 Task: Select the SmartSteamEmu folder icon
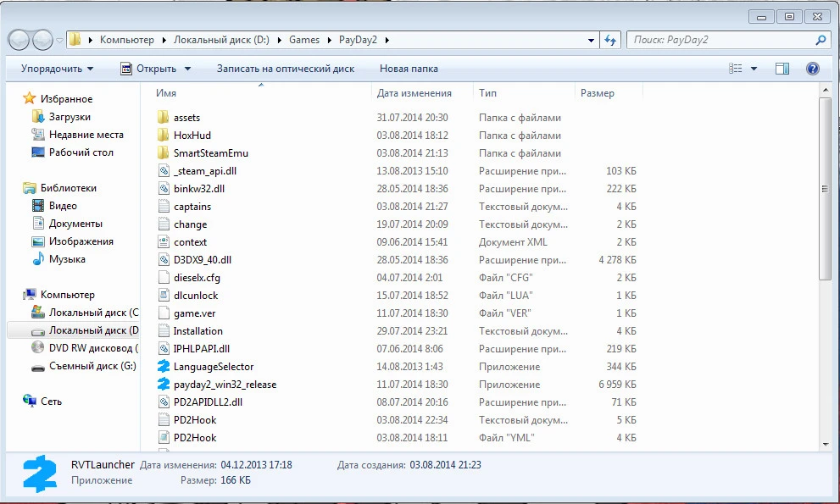coord(164,152)
